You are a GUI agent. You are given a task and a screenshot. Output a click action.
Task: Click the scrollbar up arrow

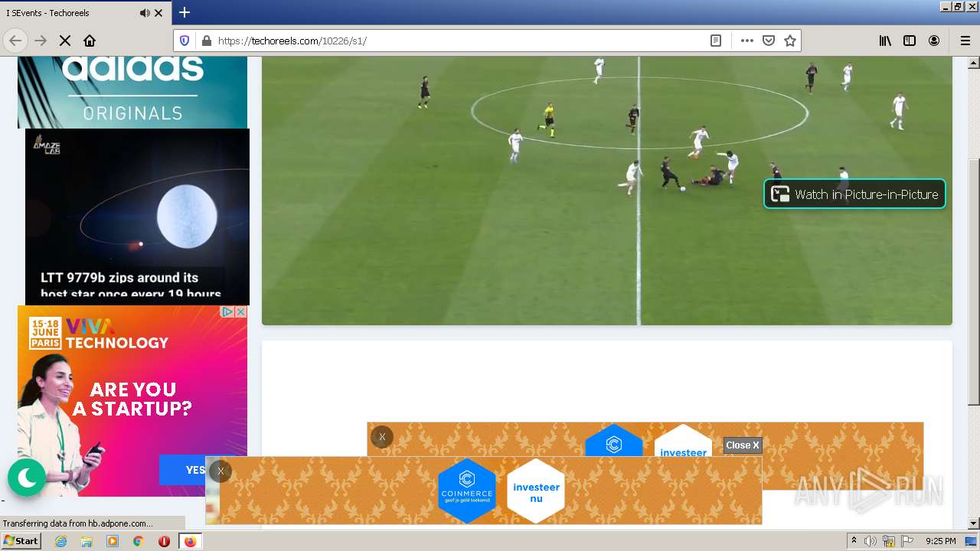coord(974,63)
